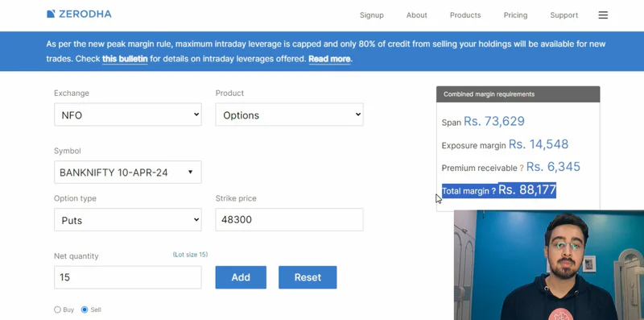Image resolution: width=644 pixels, height=320 pixels.
Task: Open the Support page
Action: click(x=564, y=15)
